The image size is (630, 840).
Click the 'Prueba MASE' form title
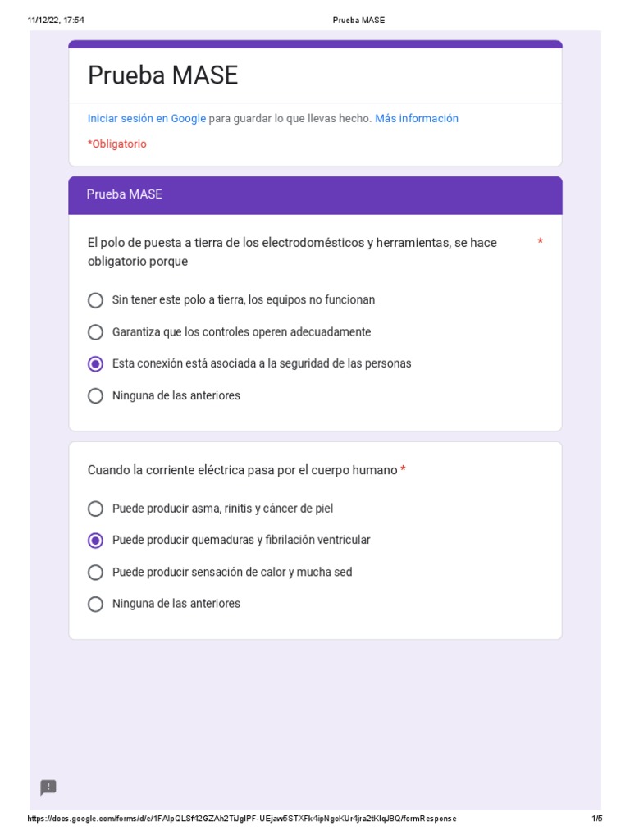point(162,76)
